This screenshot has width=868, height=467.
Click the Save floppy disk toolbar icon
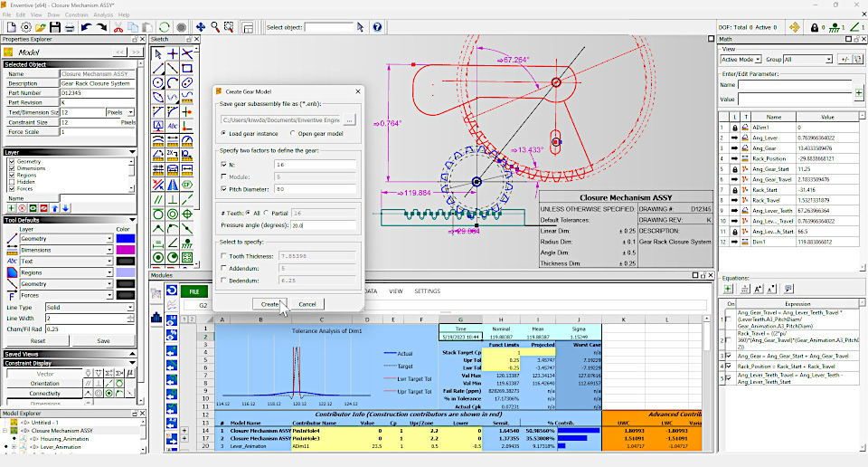click(55, 27)
